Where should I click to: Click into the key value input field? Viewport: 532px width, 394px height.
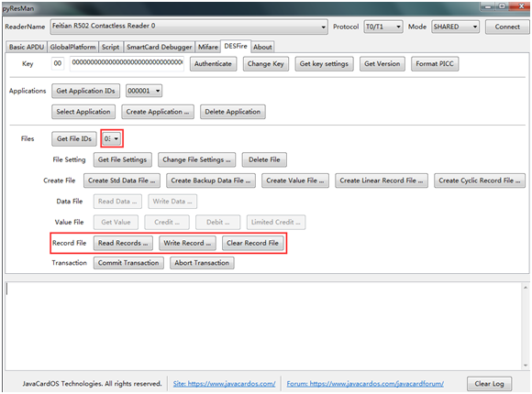[x=127, y=64]
